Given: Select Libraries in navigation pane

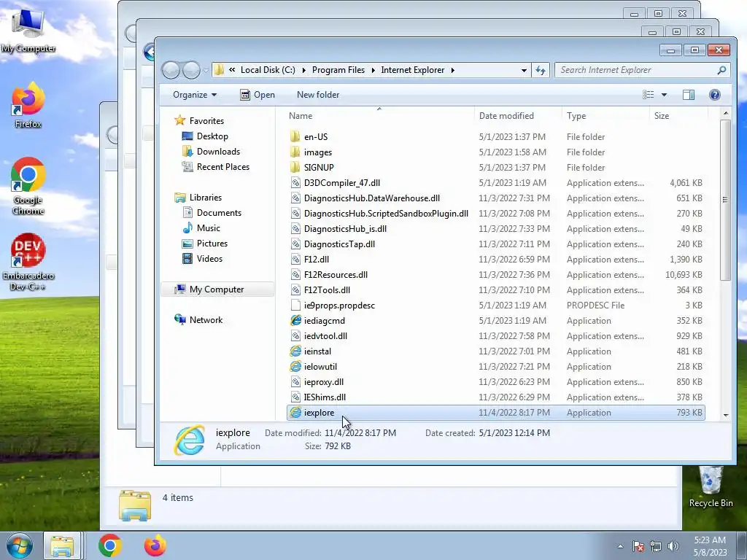Looking at the screenshot, I should tap(198, 197).
